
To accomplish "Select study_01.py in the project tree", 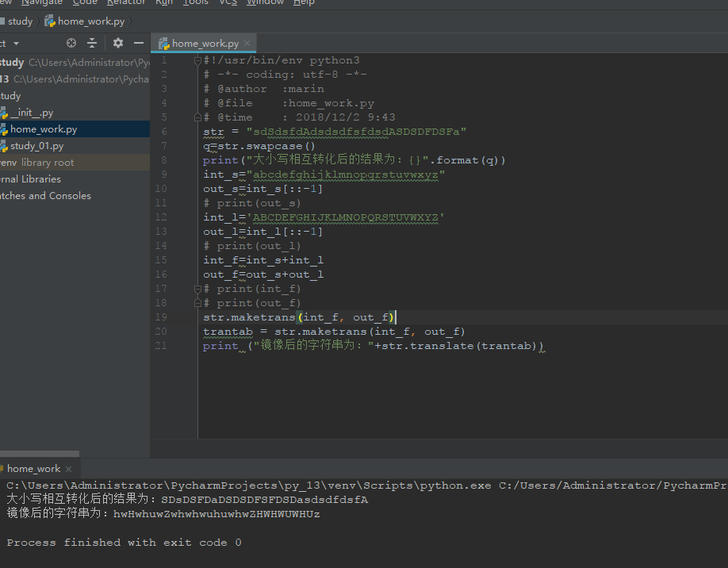I will (x=36, y=146).
